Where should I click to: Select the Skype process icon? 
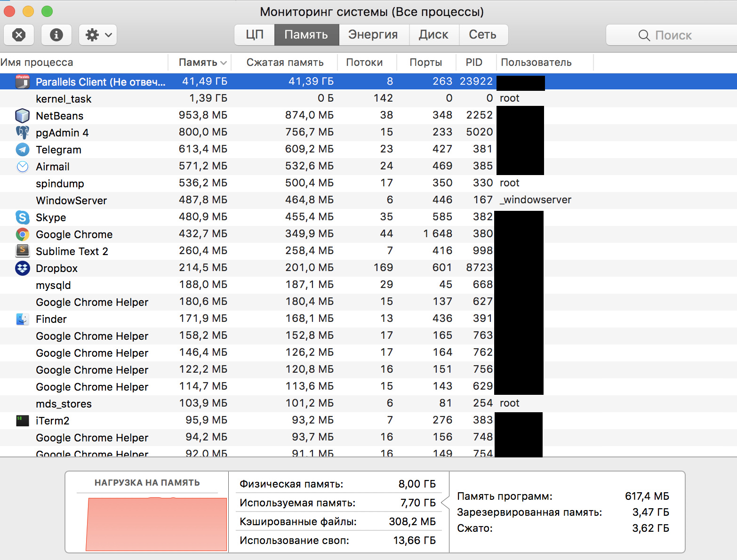(x=22, y=217)
